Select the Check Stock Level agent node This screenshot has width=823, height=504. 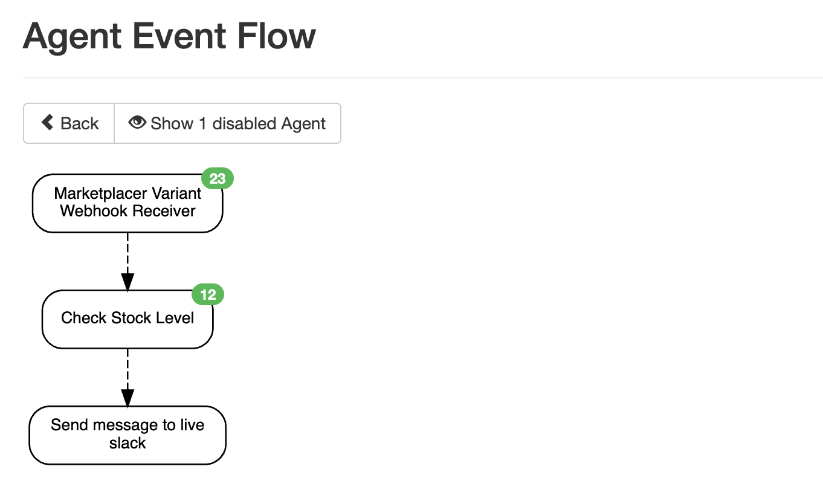(127, 318)
